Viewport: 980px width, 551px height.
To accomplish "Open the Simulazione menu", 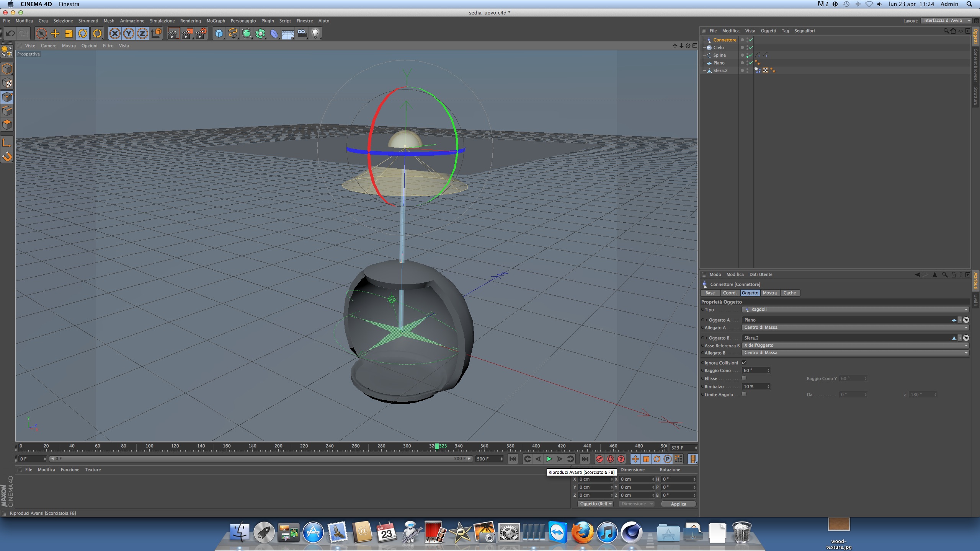I will click(162, 21).
